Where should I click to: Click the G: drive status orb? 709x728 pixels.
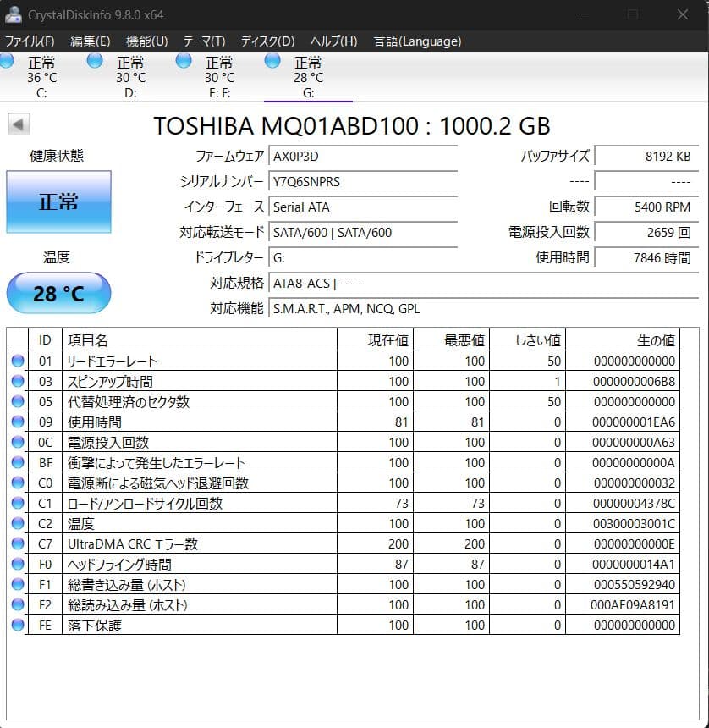[272, 61]
